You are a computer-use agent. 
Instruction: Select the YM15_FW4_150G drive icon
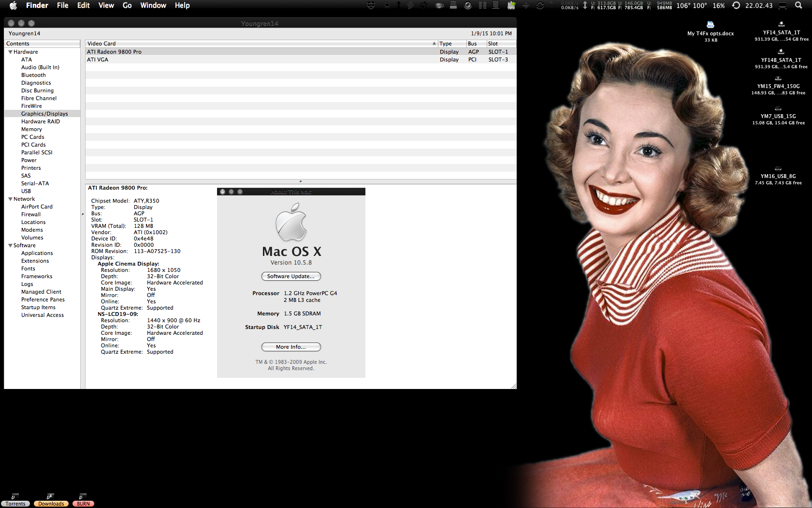[778, 78]
